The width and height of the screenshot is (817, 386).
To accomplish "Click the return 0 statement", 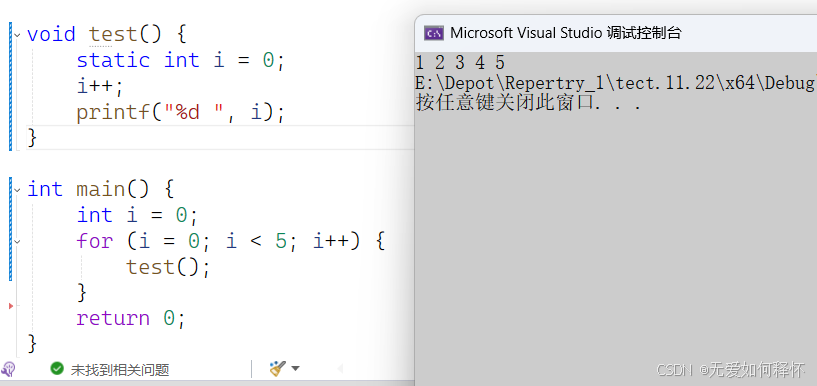I will 130,318.
